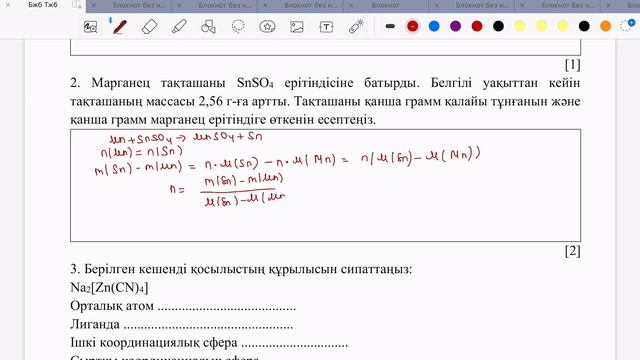Pick the bright red swatch beside purple
The image size is (640, 360).
coord(477,26)
